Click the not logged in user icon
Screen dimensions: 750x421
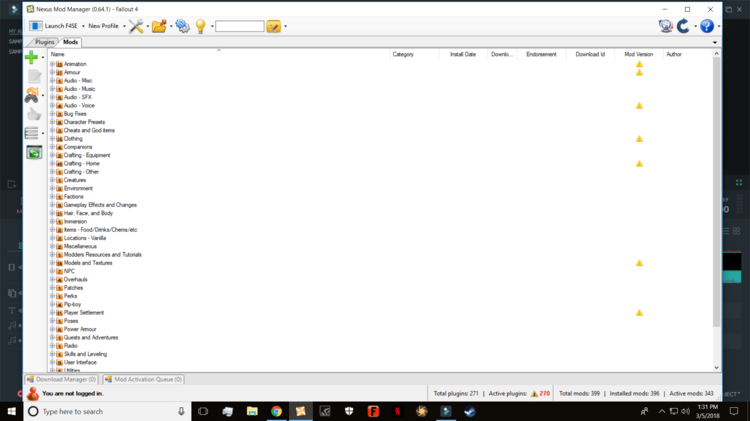click(33, 393)
